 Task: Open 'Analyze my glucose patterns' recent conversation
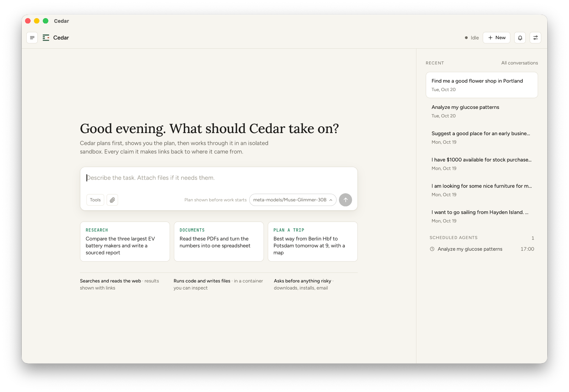coord(482,111)
